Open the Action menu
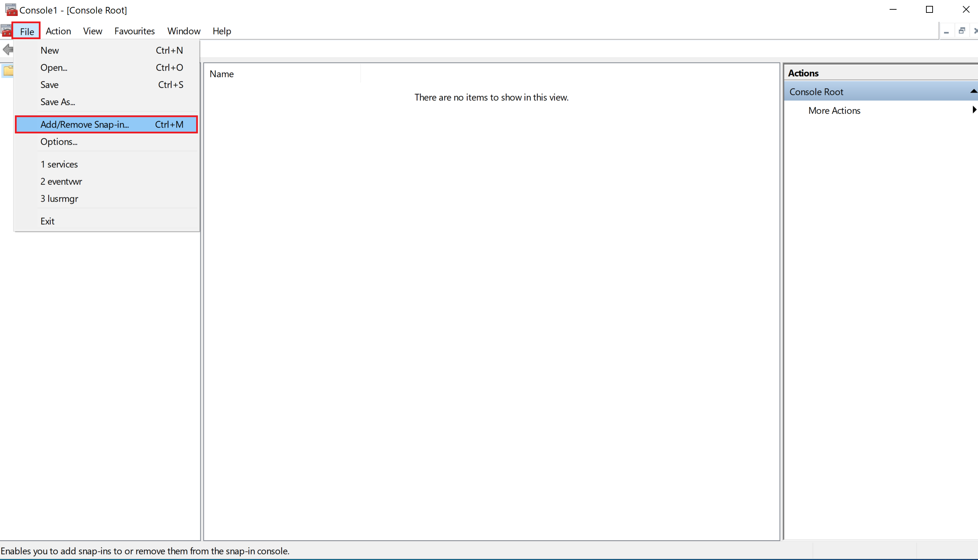Image resolution: width=978 pixels, height=560 pixels. [58, 31]
